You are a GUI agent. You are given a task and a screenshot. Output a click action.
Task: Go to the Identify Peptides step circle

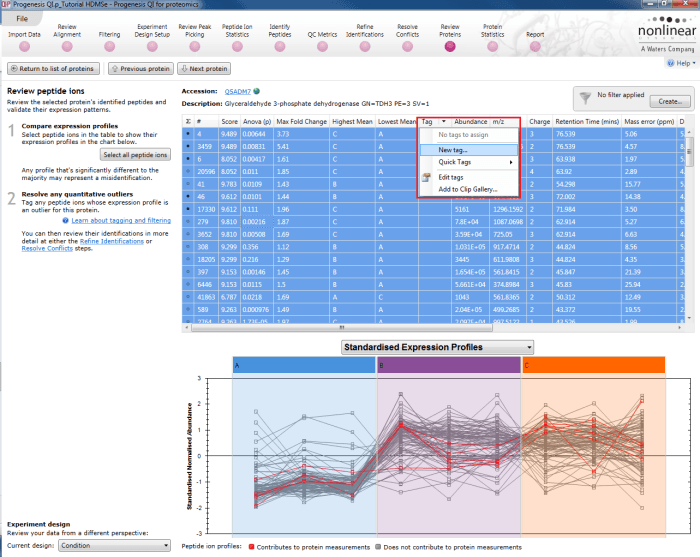click(x=280, y=46)
